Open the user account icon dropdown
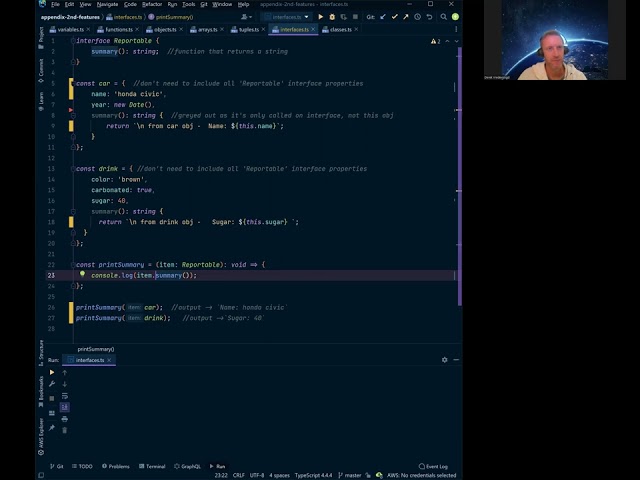The image size is (640, 480). pyautogui.click(x=246, y=17)
